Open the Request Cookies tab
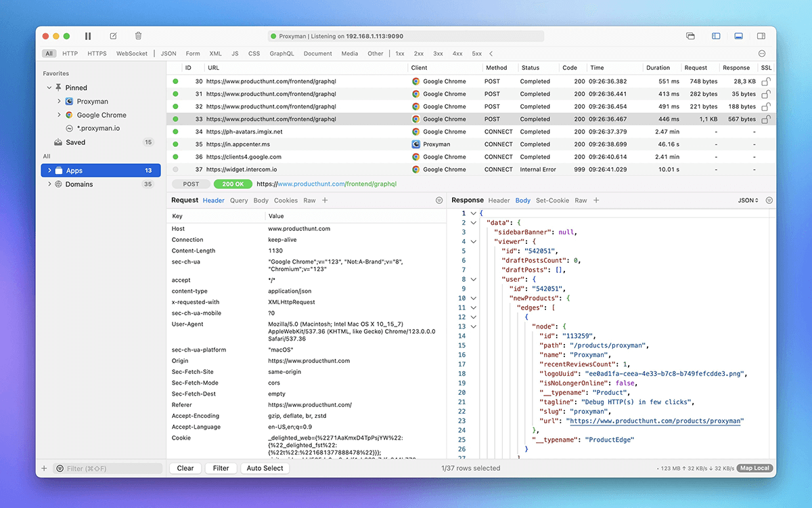812x508 pixels. (x=286, y=200)
